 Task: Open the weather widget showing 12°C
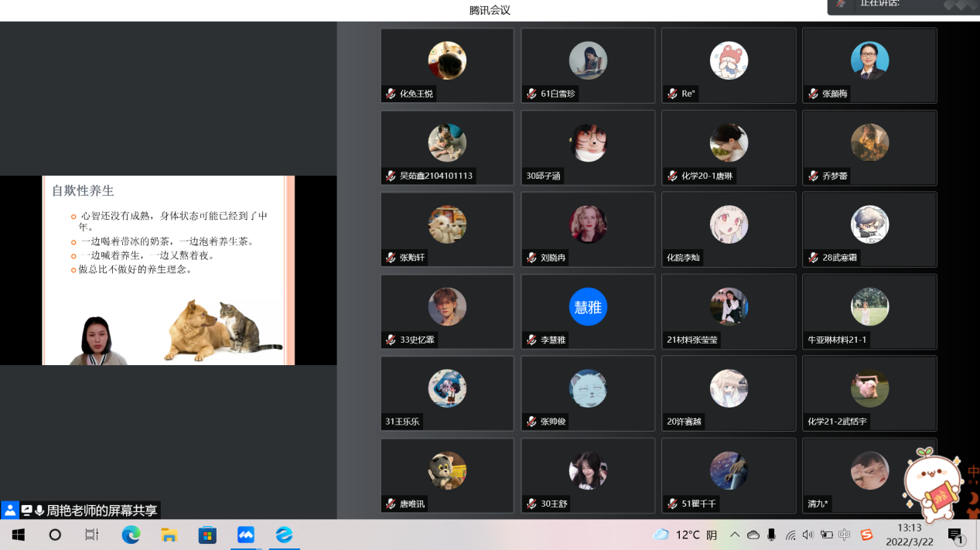coord(685,535)
